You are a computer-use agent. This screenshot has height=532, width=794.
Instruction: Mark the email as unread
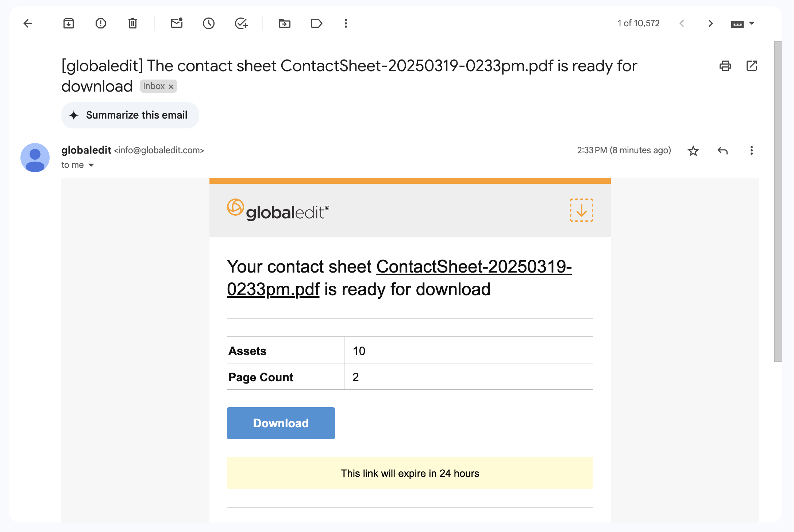[x=177, y=23]
